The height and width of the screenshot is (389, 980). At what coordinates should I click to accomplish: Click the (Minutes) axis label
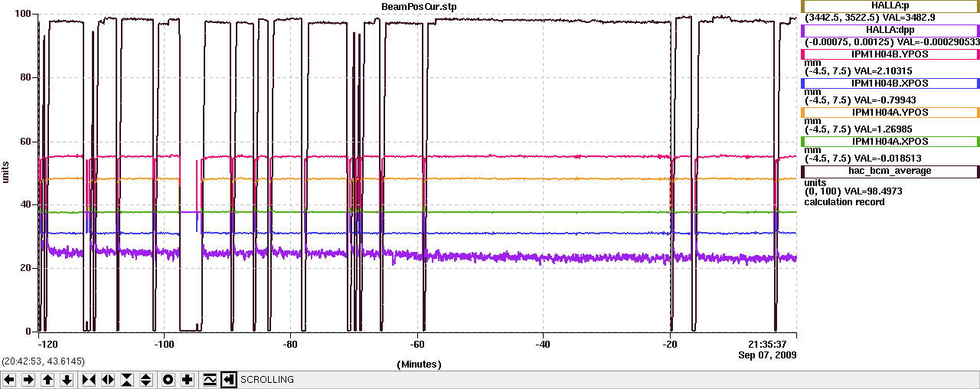pyautogui.click(x=419, y=364)
